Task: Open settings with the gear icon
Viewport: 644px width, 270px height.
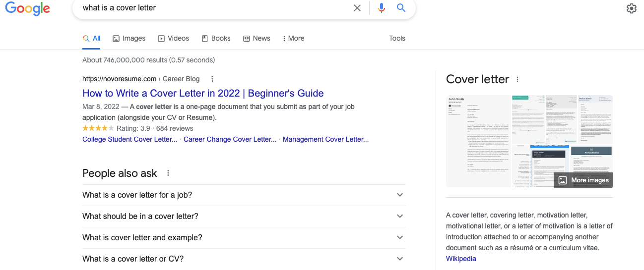Action: pos(631,8)
